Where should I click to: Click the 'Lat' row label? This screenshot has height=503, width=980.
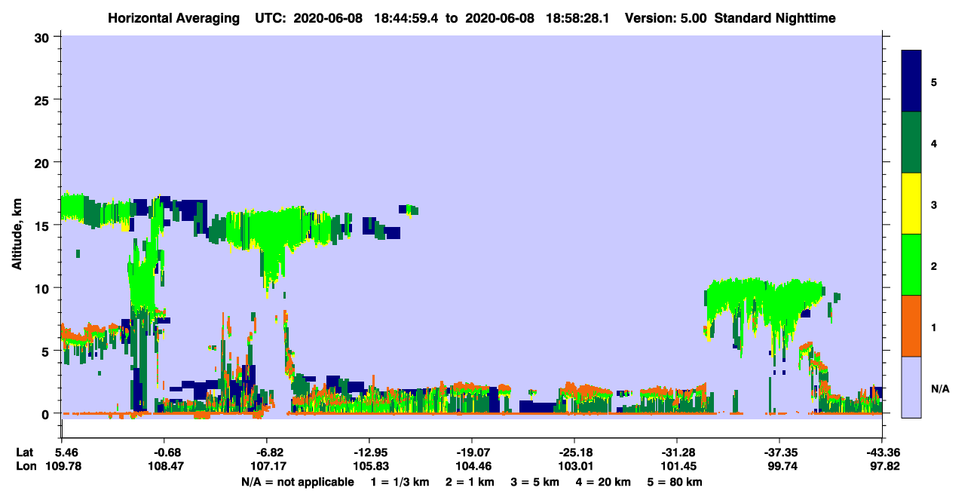pos(23,452)
